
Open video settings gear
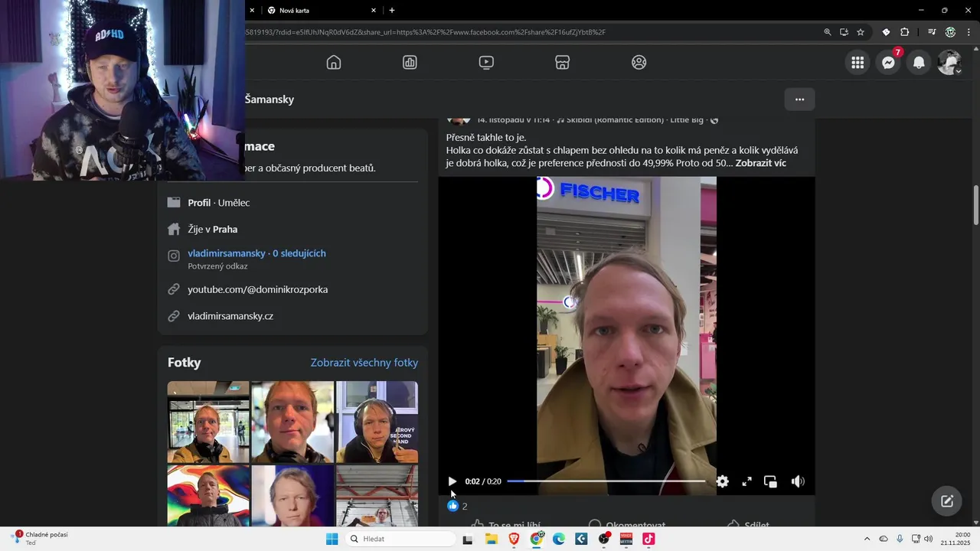click(x=722, y=481)
